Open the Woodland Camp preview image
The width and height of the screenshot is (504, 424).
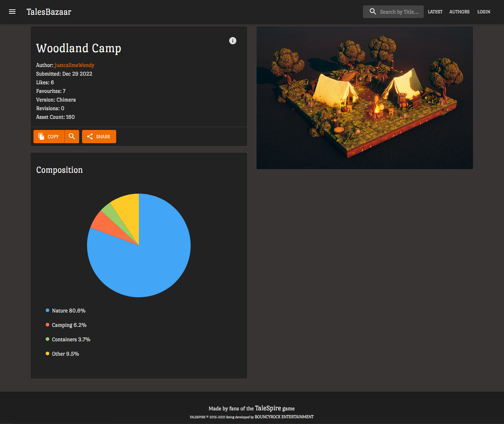click(x=364, y=98)
